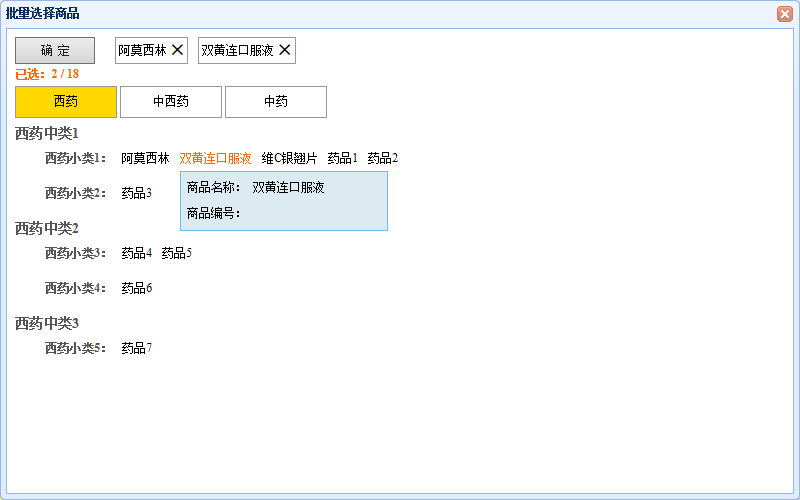The image size is (800, 500).
Task: Select product 药品1
Action: click(342, 158)
